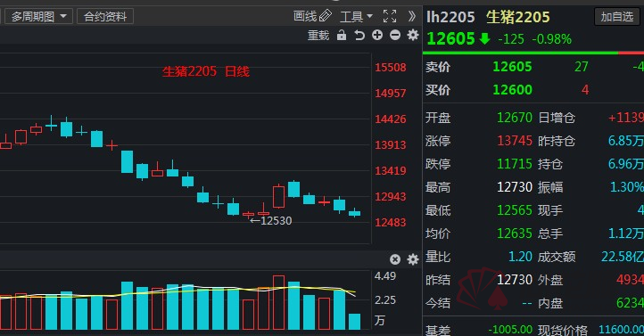Open the 多周期图 dropdown
The width and height of the screenshot is (644, 336).
click(x=38, y=17)
